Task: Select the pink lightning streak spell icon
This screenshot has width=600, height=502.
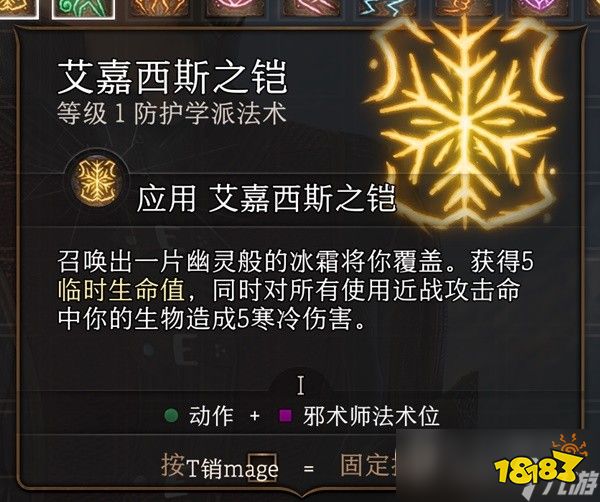Action: tap(311, 8)
